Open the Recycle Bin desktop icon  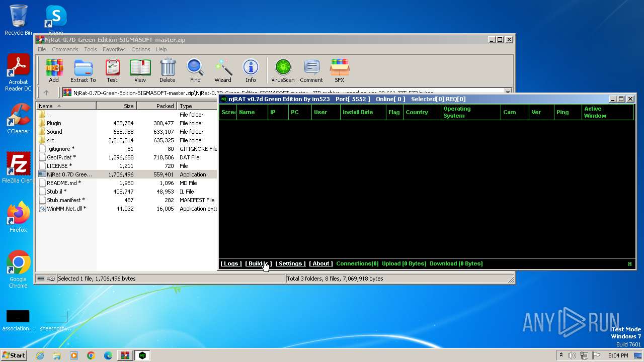[18, 20]
